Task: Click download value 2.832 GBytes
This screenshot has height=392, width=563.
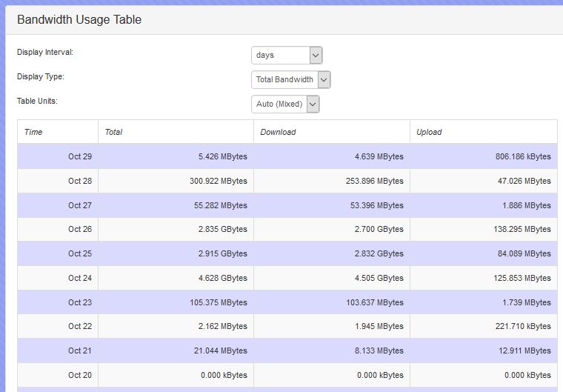Action: 379,253
